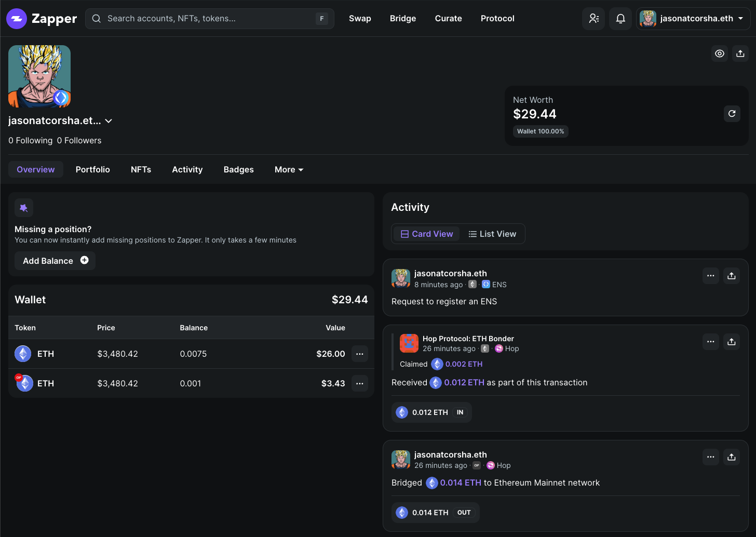
Task: Click the Hop icon on ETH Bonder card
Action: coord(499,348)
